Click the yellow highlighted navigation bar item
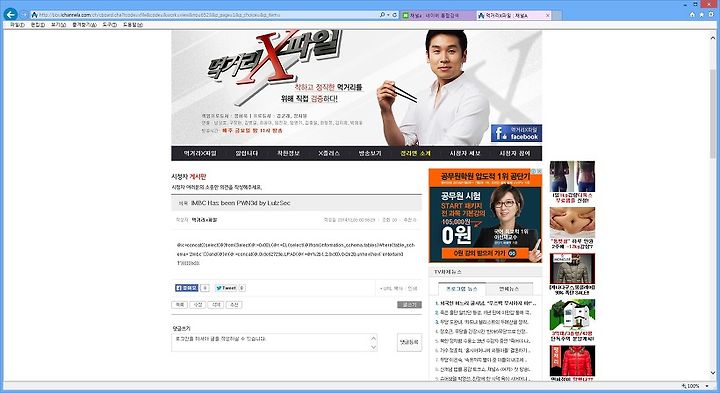720x393 pixels. [415, 153]
